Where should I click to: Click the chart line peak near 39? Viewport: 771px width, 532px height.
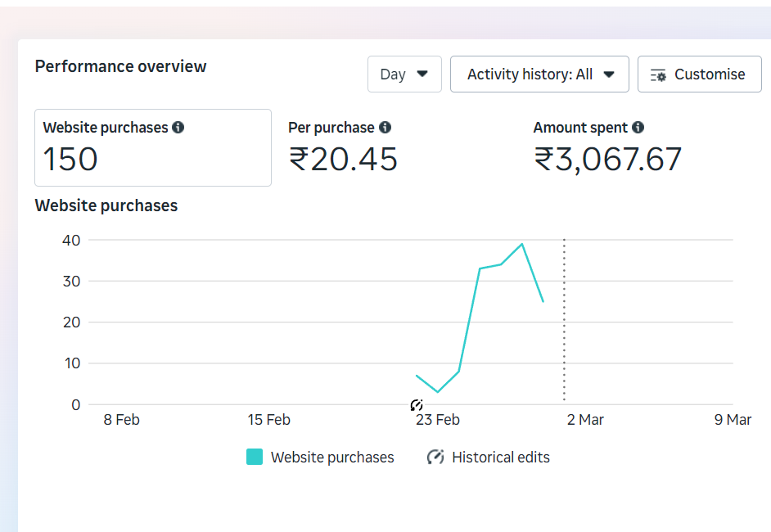(x=522, y=244)
